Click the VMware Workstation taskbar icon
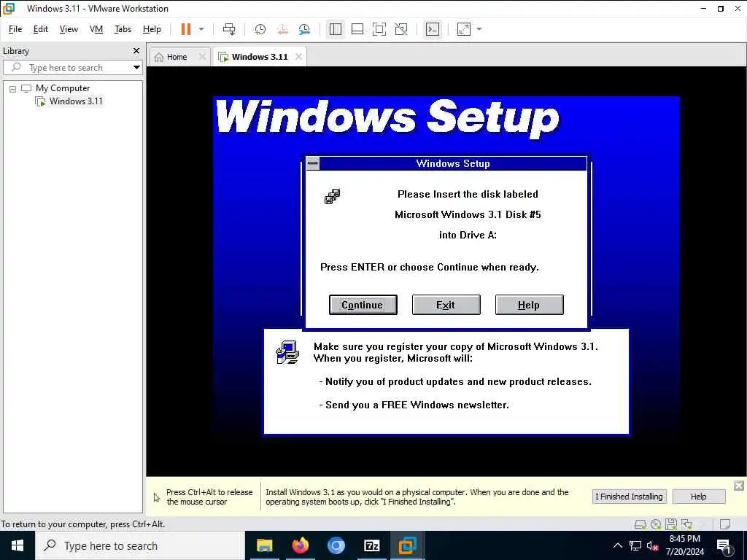Screen dimensions: 747x560 point(407,545)
